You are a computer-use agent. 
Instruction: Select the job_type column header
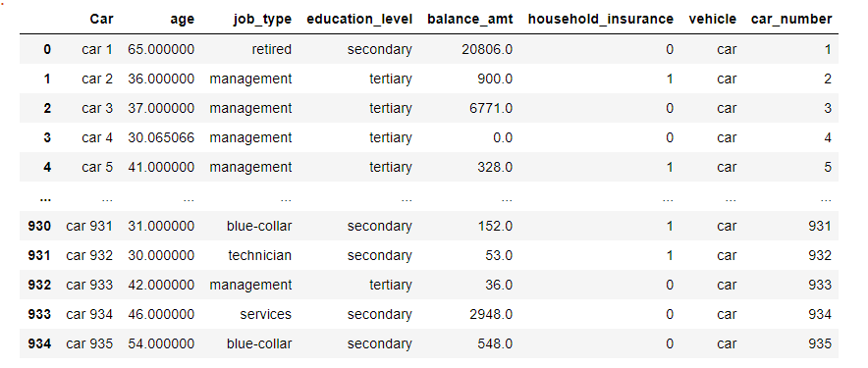point(262,20)
